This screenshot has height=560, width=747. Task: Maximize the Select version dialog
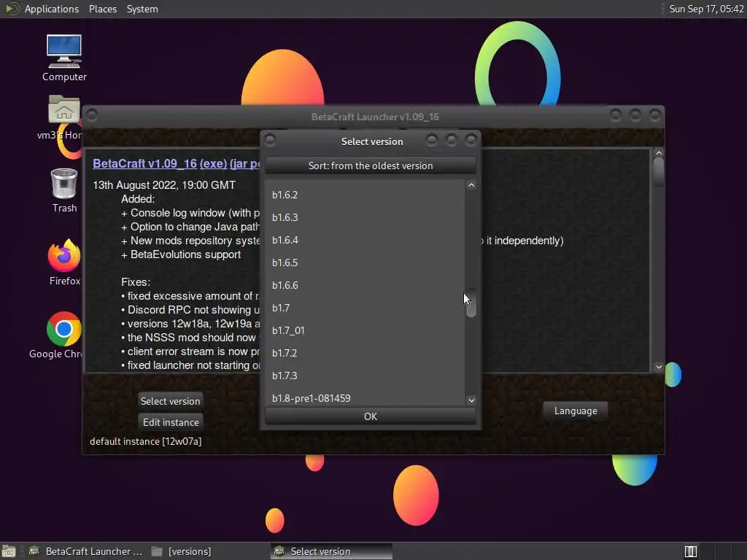451,140
